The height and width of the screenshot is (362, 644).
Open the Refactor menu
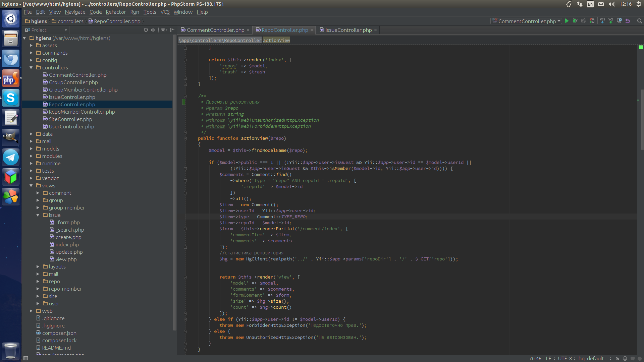coord(116,12)
